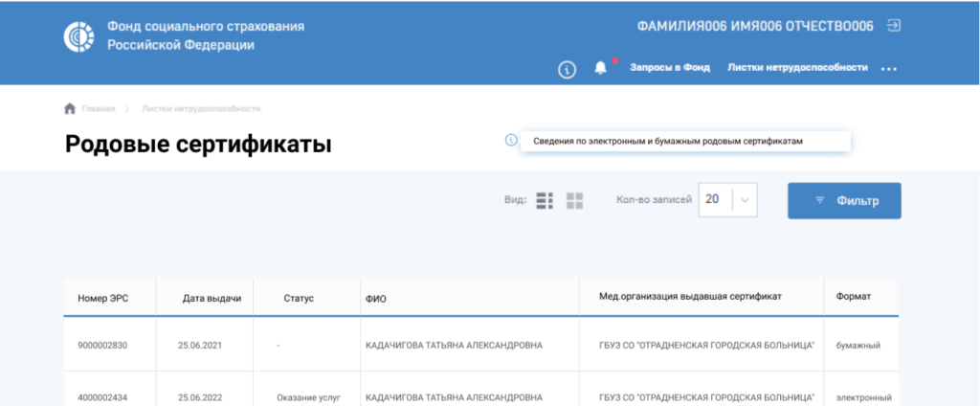Click Фонд социального страхования header title
The width and height of the screenshot is (980, 406).
click(206, 35)
